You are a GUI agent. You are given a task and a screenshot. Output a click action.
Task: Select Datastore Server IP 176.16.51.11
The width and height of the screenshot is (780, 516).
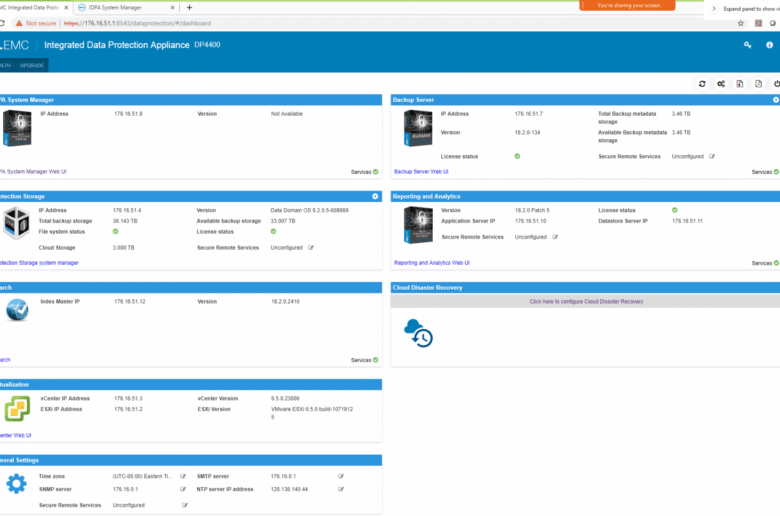click(687, 221)
